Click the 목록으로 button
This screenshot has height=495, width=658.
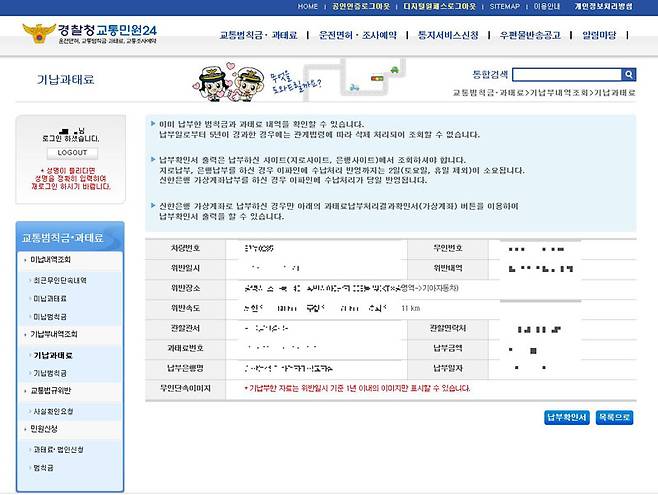click(614, 417)
